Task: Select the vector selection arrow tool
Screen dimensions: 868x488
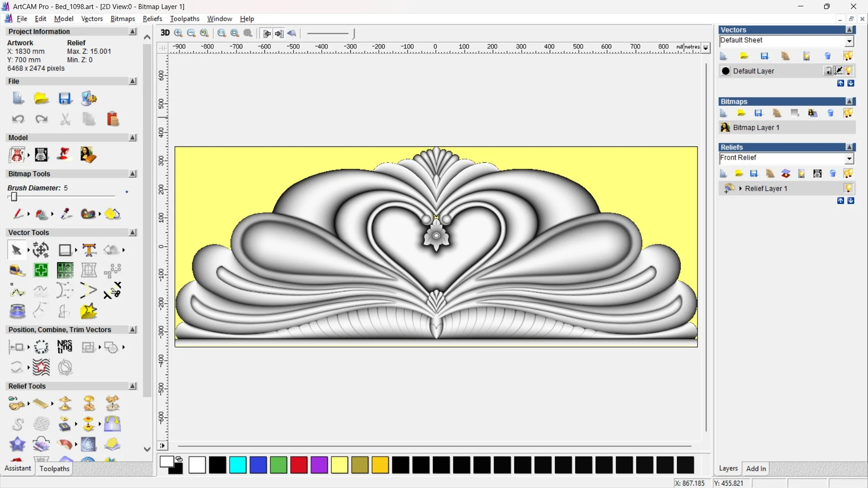Action: pyautogui.click(x=17, y=250)
